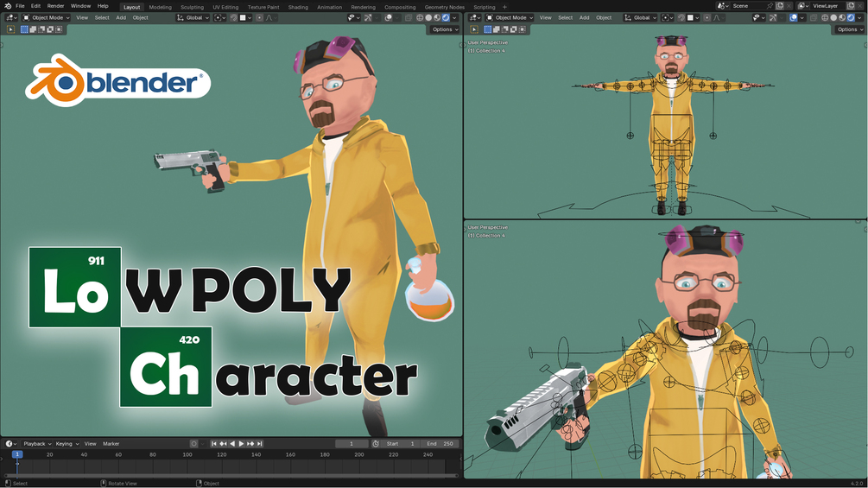This screenshot has width=868, height=488.
Task: Expand shading options arrow in the left viewport
Action: point(454,17)
